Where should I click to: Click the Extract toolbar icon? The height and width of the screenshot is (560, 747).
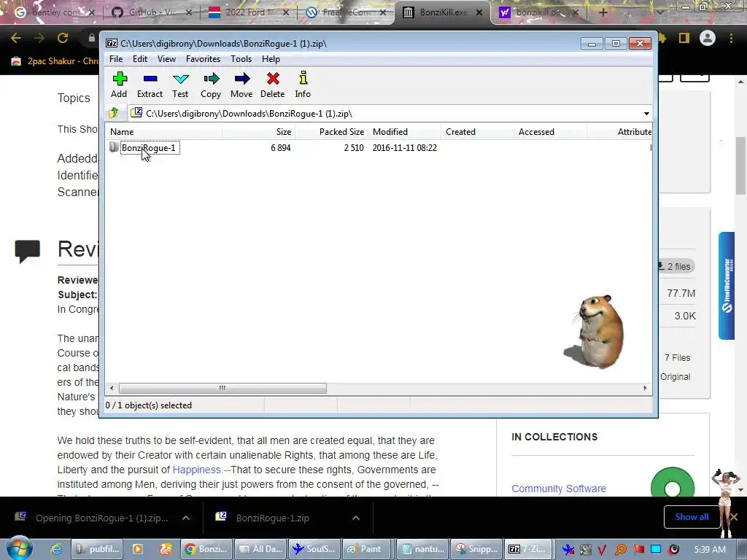(150, 85)
